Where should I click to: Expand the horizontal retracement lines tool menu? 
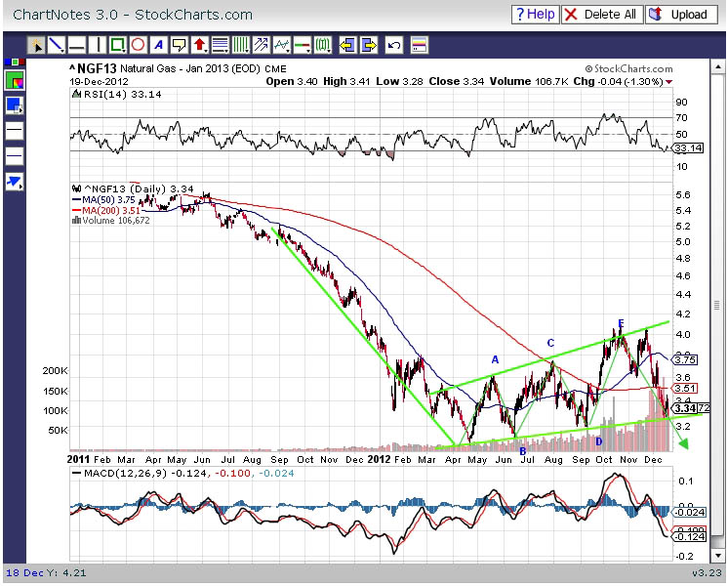pos(221,45)
